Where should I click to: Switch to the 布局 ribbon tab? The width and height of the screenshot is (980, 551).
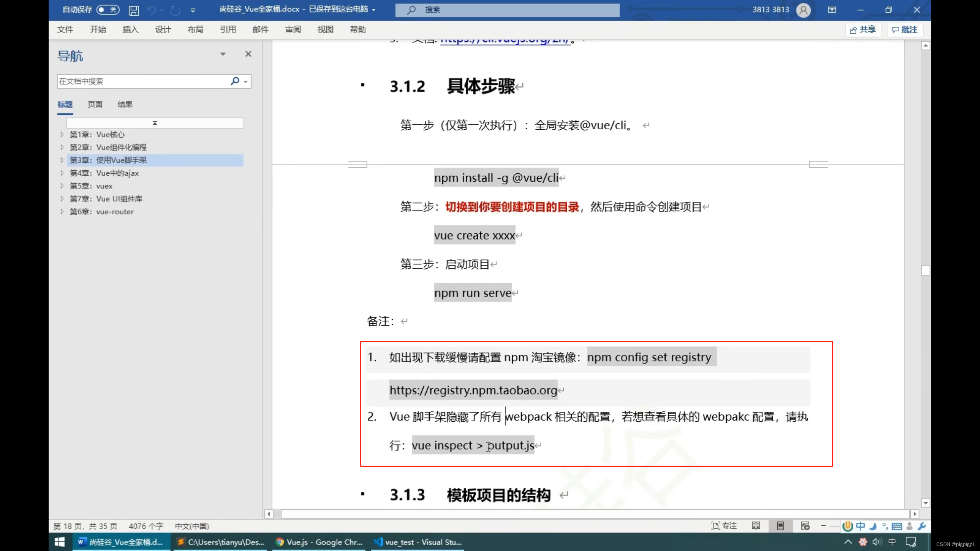(195, 29)
